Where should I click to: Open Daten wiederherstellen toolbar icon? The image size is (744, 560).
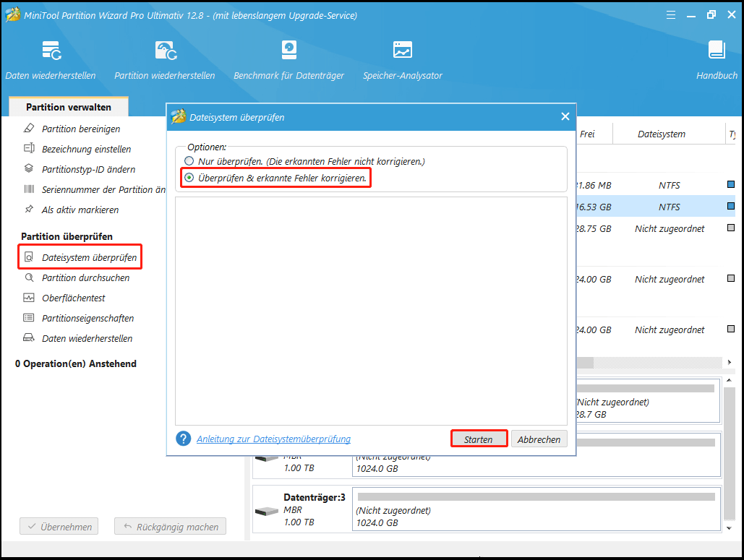(51, 51)
